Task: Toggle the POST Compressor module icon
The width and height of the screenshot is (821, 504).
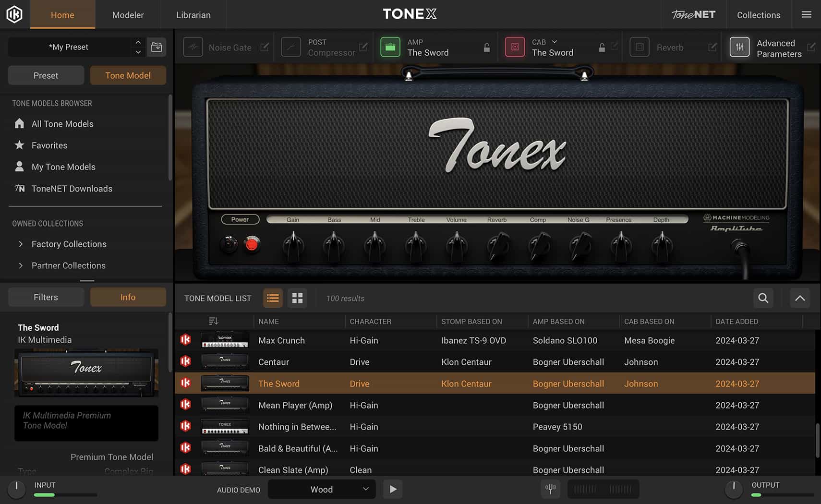Action: [291, 47]
